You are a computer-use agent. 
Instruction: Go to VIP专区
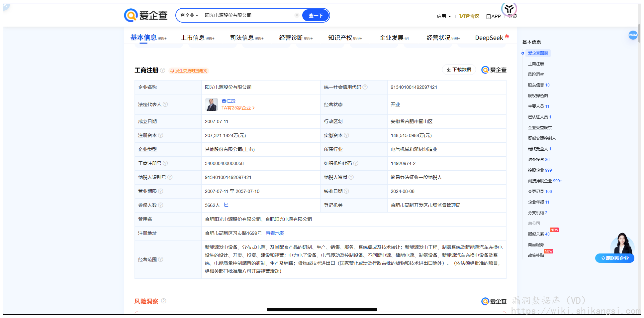(x=469, y=16)
